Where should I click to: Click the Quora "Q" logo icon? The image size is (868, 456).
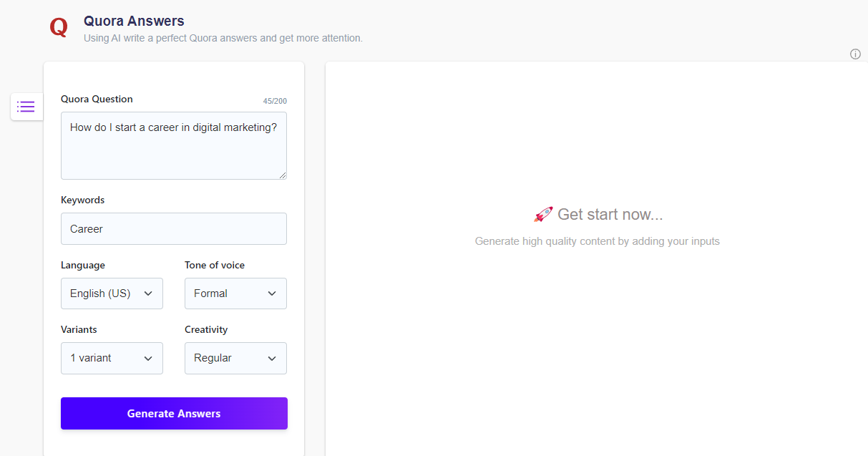[x=58, y=27]
